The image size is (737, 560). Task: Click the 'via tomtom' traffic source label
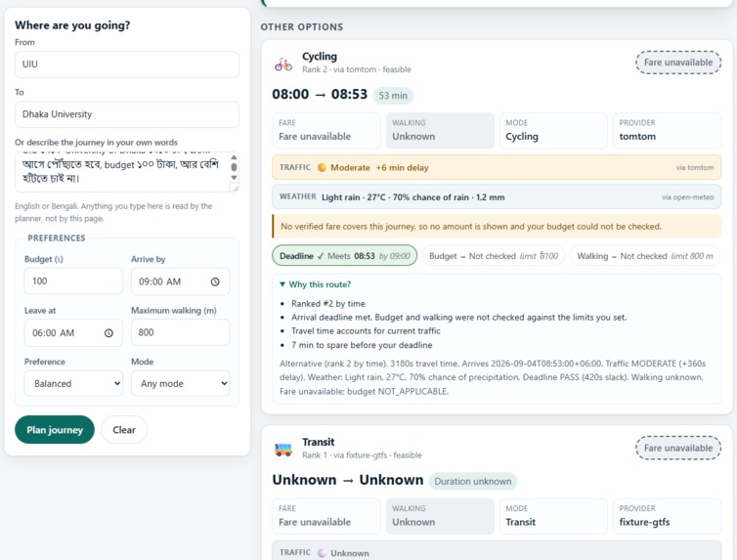pyautogui.click(x=695, y=167)
